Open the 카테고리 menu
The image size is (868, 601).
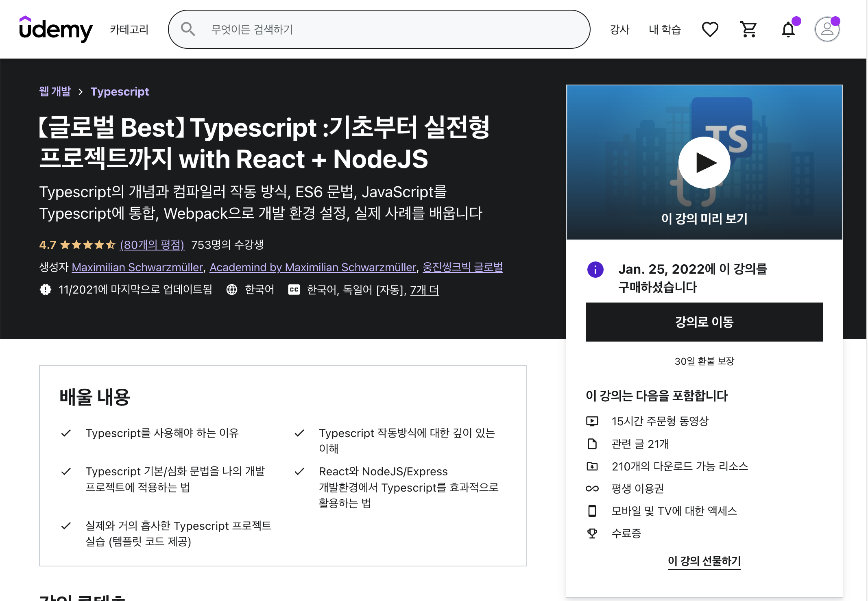(x=129, y=29)
